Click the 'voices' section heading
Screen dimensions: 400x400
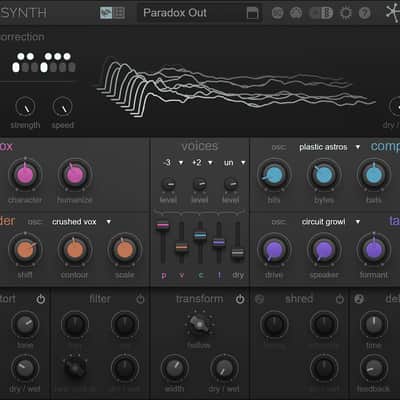(200, 146)
